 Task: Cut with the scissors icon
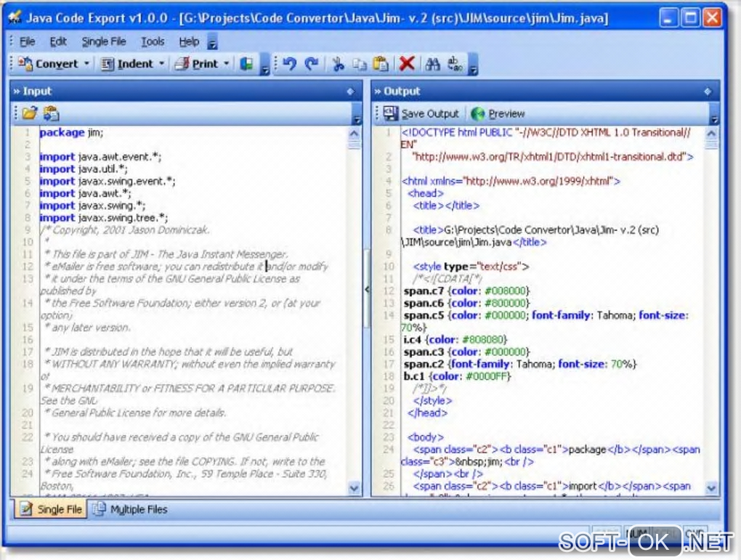(338, 64)
